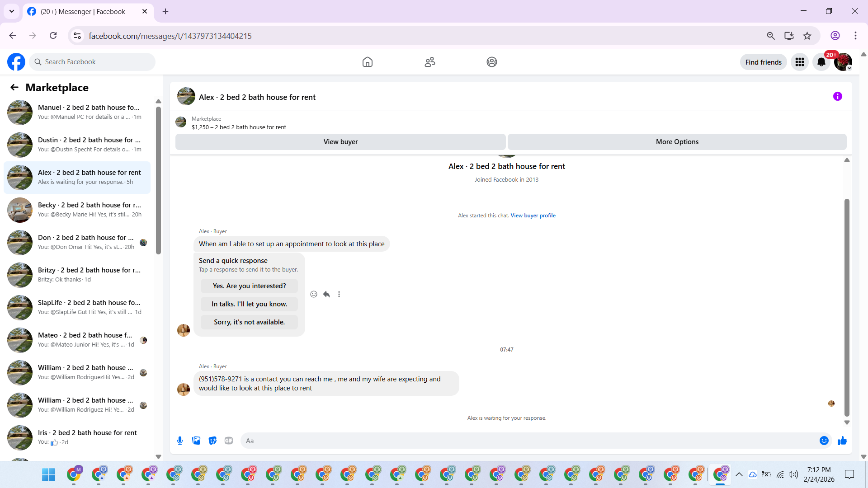Go to Facebook Home tab

367,62
